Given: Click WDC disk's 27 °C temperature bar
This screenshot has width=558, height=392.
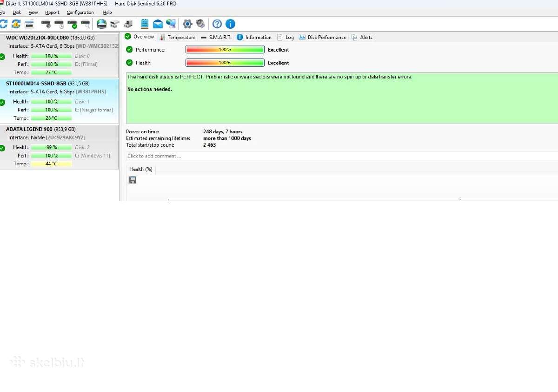Looking at the screenshot, I should pos(52,72).
